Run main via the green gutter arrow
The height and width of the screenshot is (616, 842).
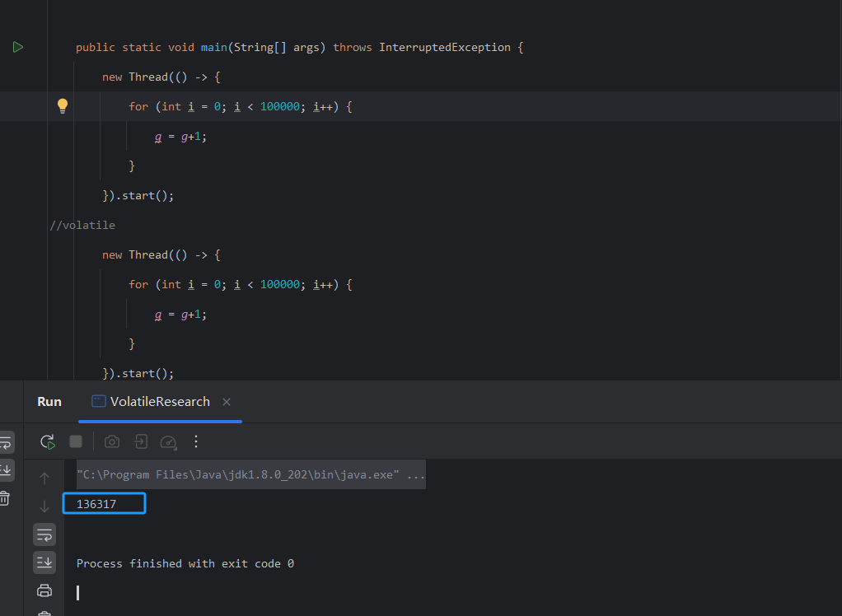click(x=18, y=47)
